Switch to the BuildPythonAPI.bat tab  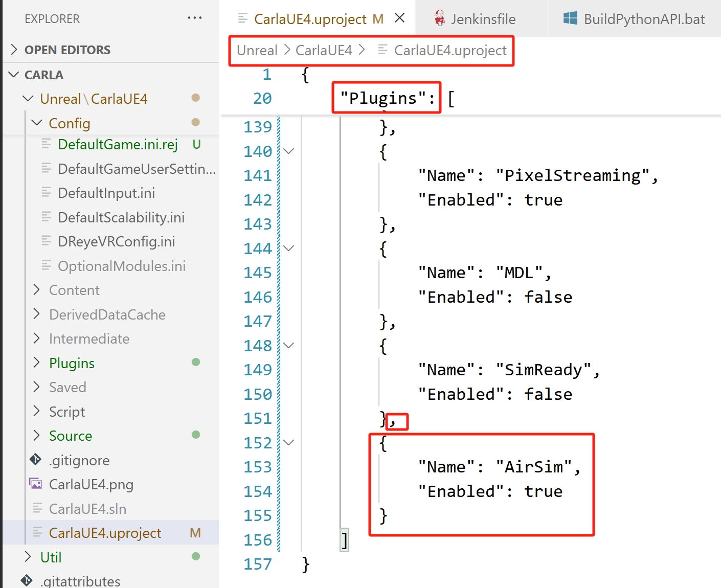pos(644,19)
